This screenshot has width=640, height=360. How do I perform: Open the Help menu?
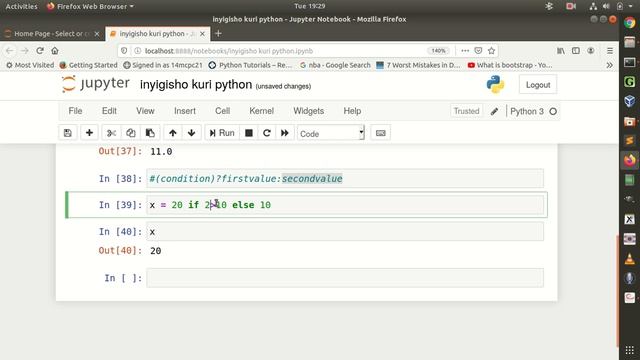click(352, 111)
